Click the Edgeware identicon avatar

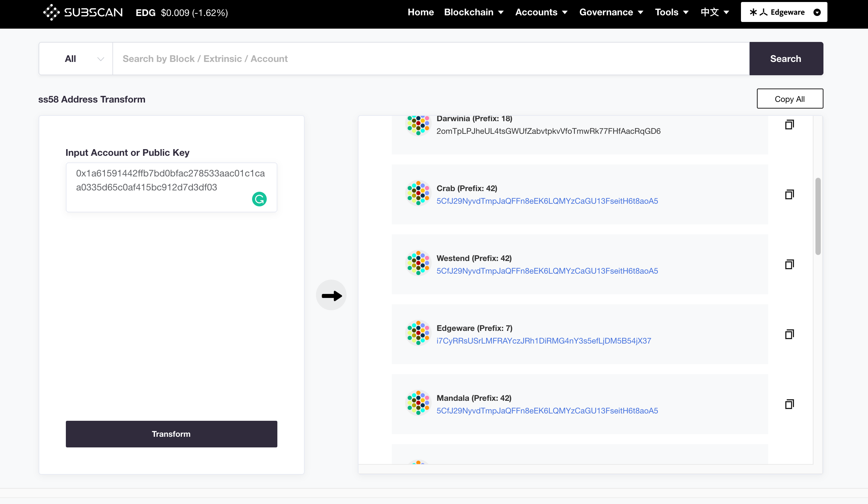coord(418,333)
